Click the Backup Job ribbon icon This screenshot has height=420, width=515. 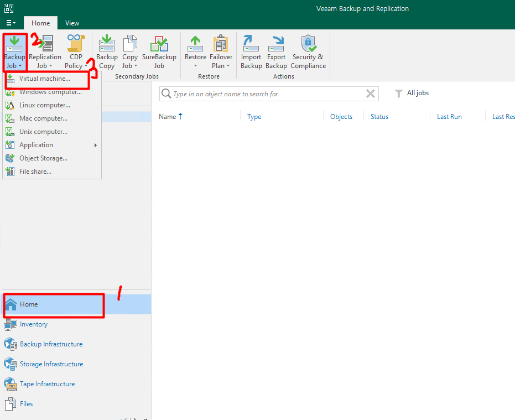click(x=14, y=44)
